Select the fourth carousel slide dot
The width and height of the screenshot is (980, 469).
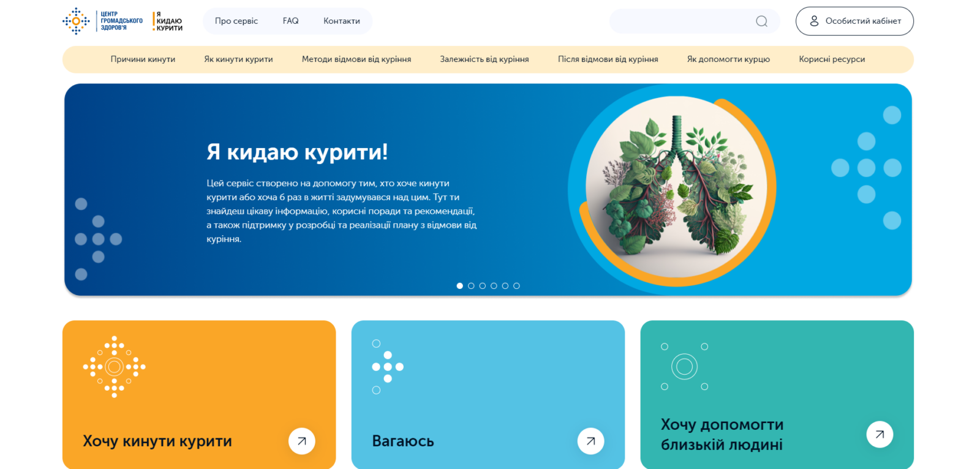pos(494,286)
